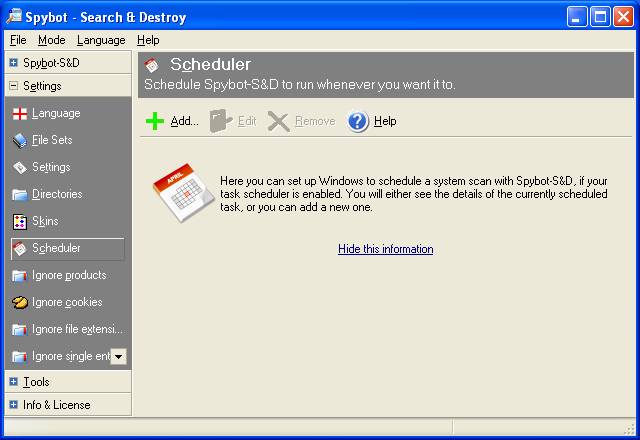This screenshot has width=640, height=440.
Task: Collapse the Settings sidebar section
Action: pyautogui.click(x=13, y=85)
